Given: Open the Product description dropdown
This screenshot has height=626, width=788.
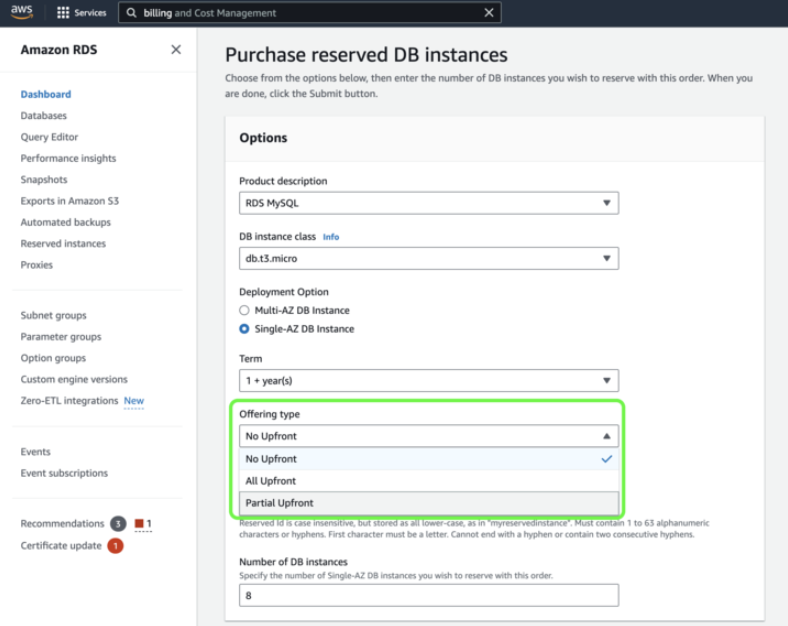Looking at the screenshot, I should pyautogui.click(x=429, y=203).
